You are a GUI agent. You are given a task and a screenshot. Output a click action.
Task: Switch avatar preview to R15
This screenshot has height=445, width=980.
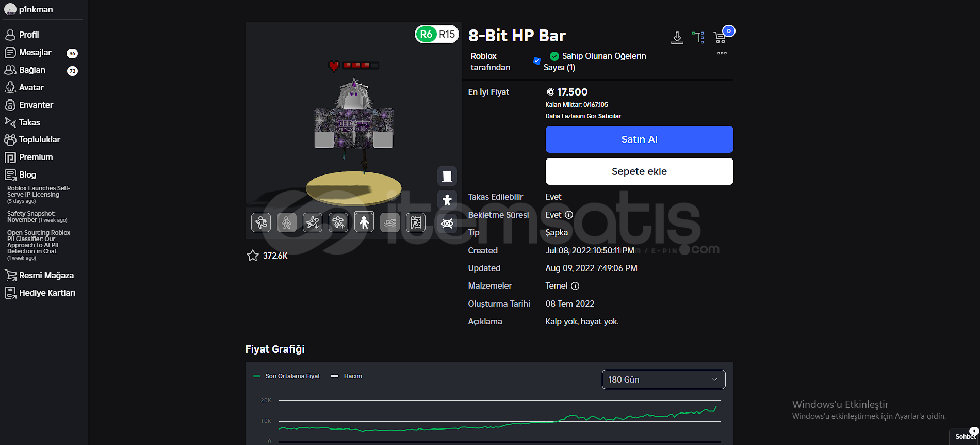click(x=447, y=34)
